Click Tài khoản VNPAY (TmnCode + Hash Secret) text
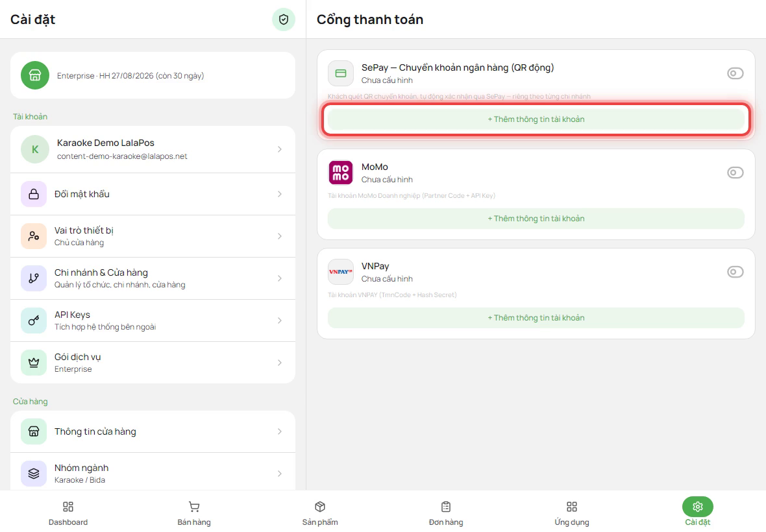766x532 pixels. [x=392, y=295]
